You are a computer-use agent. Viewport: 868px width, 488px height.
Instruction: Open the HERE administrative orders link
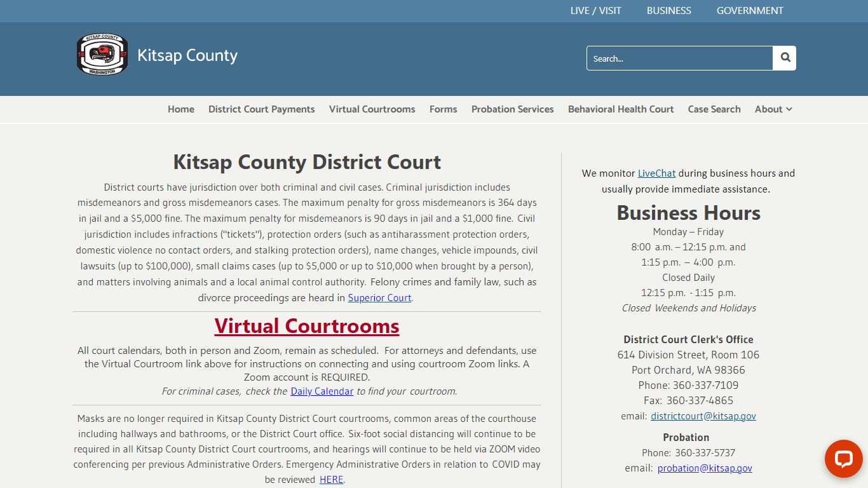(331, 479)
